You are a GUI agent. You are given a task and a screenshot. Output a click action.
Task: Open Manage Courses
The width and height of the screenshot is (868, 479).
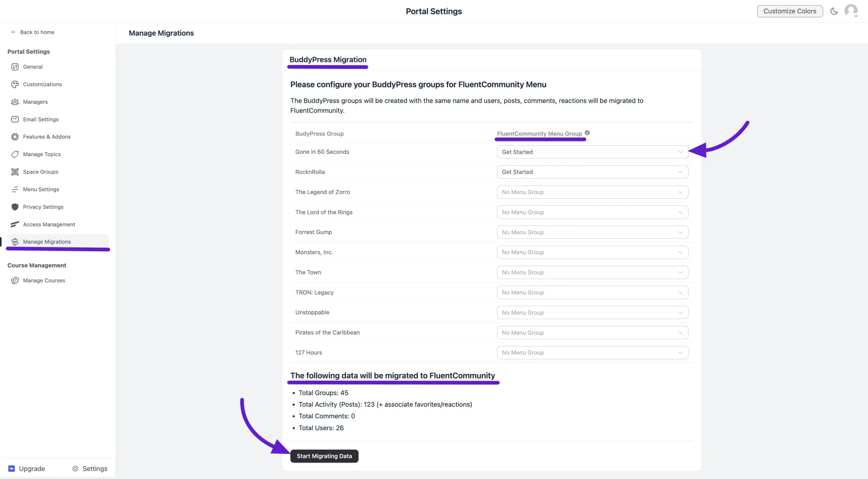[58, 280]
